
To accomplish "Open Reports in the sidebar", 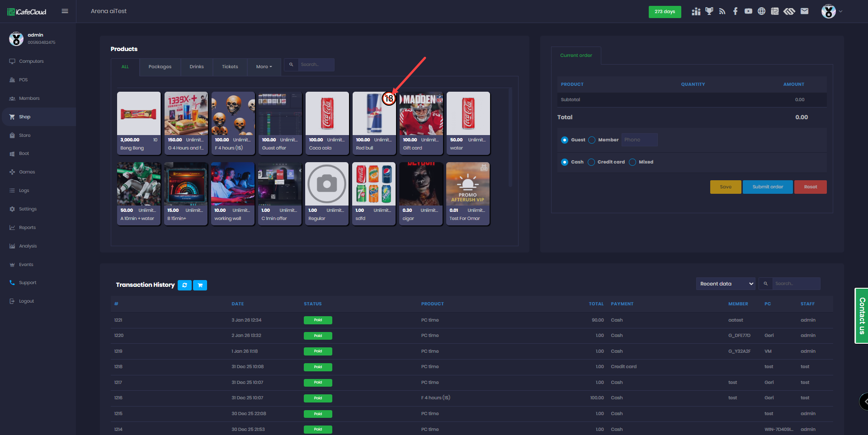I will coord(27,228).
